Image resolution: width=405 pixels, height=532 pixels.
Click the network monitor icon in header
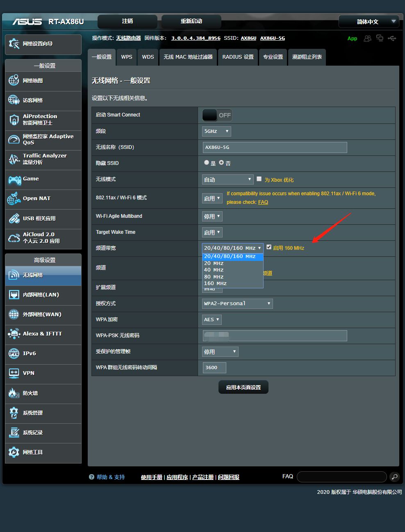[x=380, y=38]
